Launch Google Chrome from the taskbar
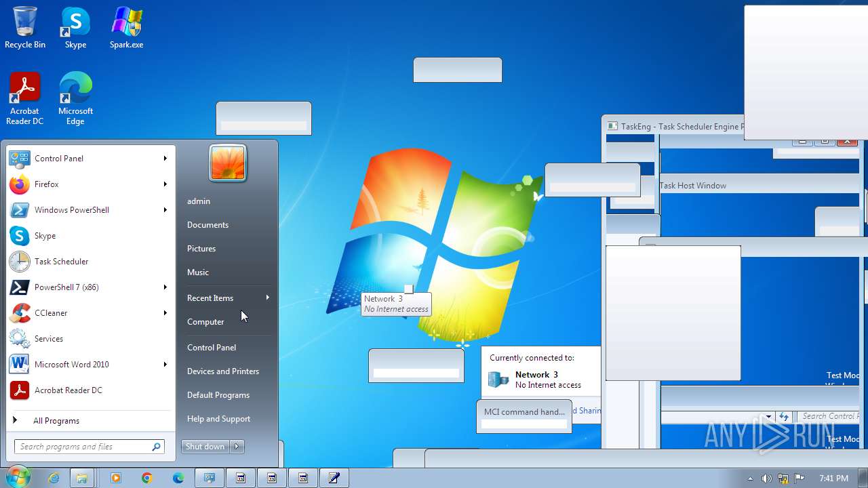 [x=146, y=478]
